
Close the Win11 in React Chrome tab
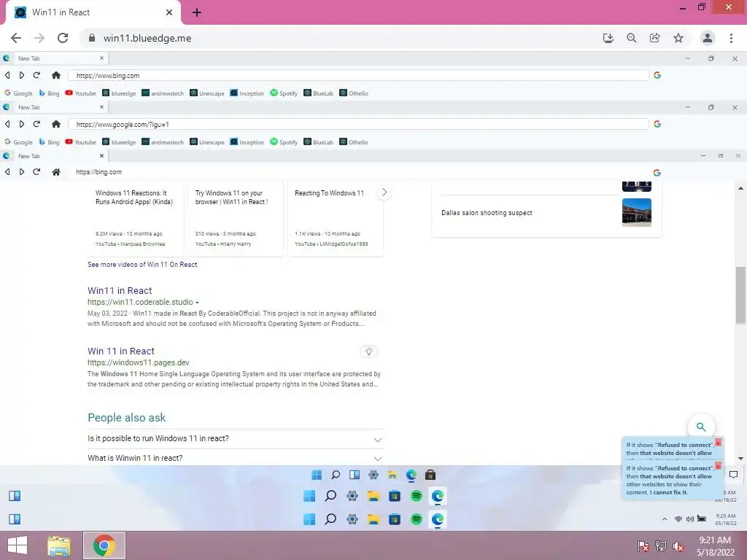169,12
